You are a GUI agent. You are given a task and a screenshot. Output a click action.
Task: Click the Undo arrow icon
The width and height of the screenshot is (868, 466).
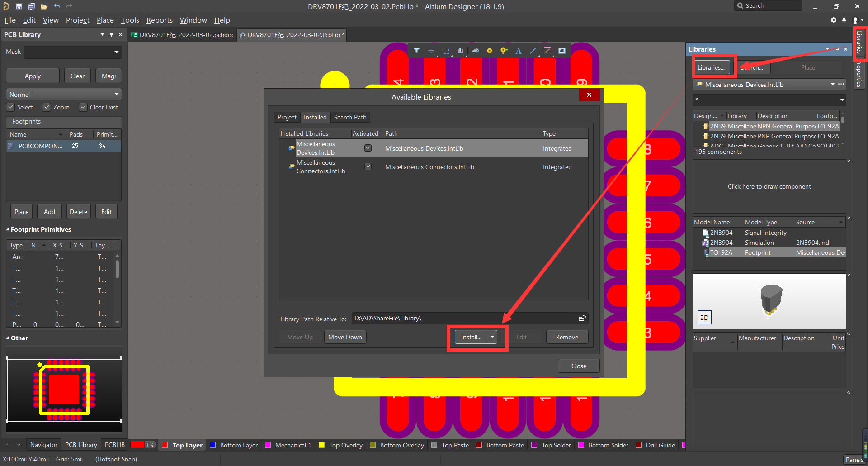pos(57,6)
